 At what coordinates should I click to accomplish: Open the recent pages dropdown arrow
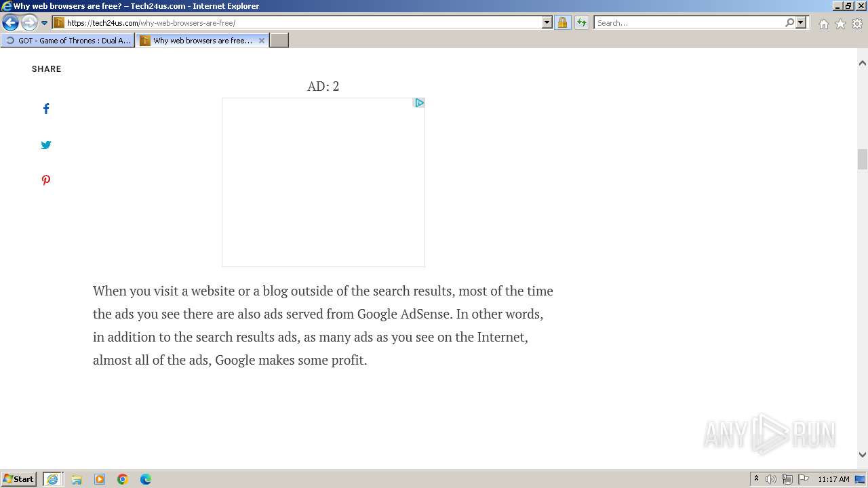pyautogui.click(x=44, y=23)
